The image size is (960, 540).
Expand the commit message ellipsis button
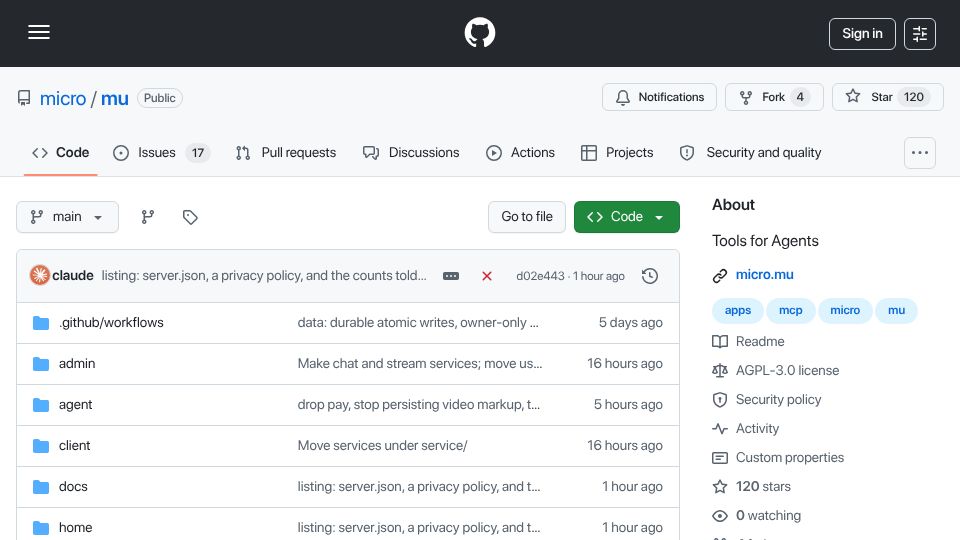coord(451,276)
